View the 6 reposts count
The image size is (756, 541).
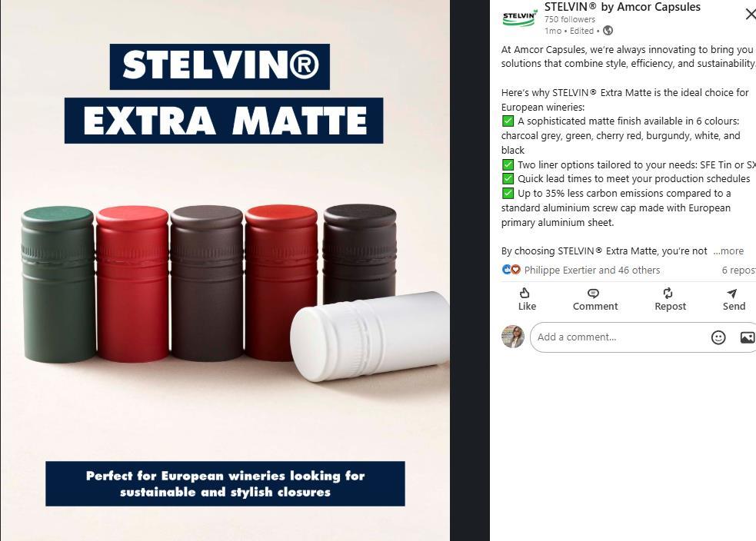click(x=738, y=270)
